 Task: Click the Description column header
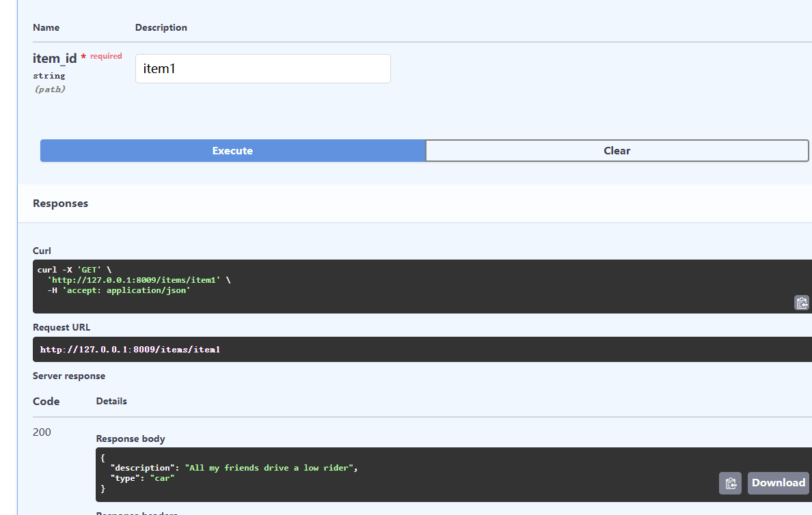[x=161, y=27]
